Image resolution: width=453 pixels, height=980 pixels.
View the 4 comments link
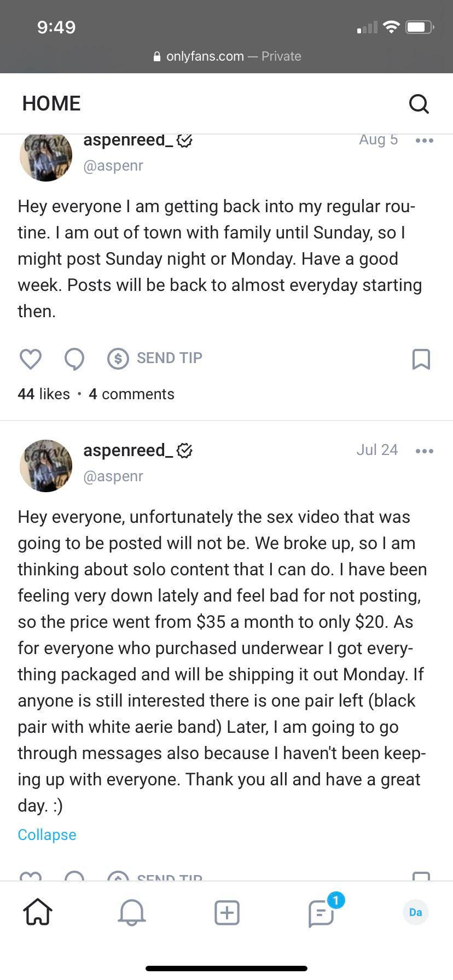pyautogui.click(x=131, y=394)
